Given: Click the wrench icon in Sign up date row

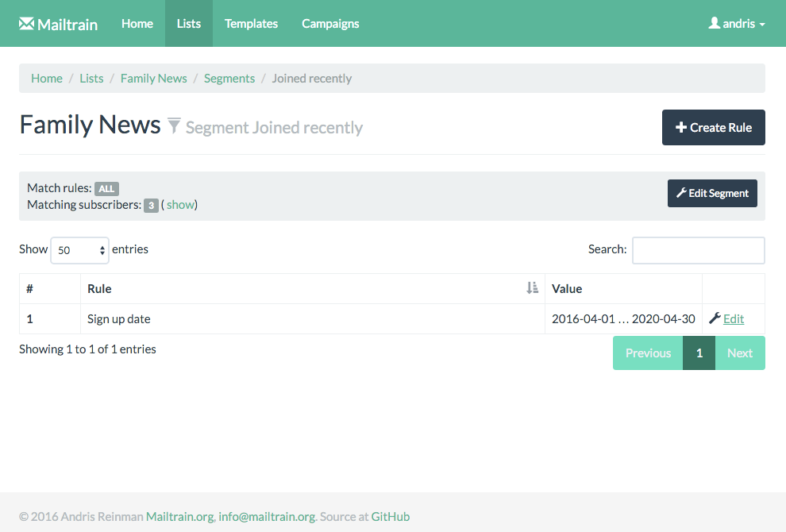Looking at the screenshot, I should (715, 318).
